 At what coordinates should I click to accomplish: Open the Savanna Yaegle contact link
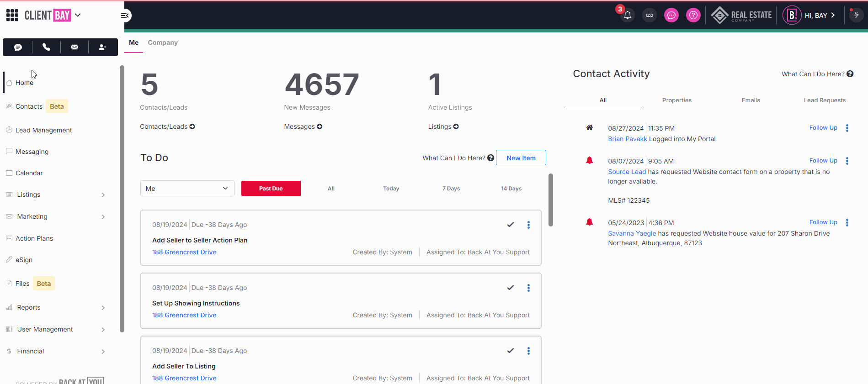coord(632,233)
